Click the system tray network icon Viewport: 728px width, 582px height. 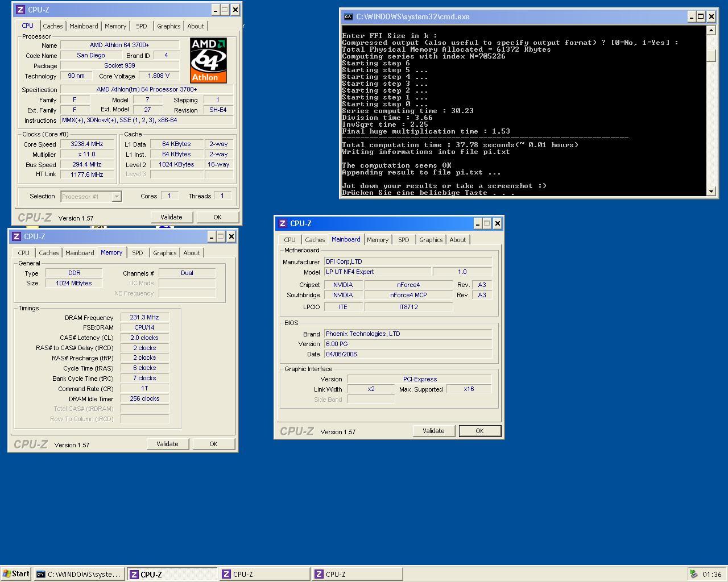click(693, 574)
